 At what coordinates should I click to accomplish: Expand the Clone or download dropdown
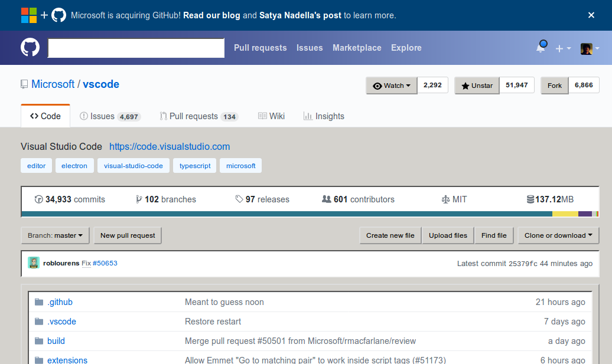pos(558,235)
